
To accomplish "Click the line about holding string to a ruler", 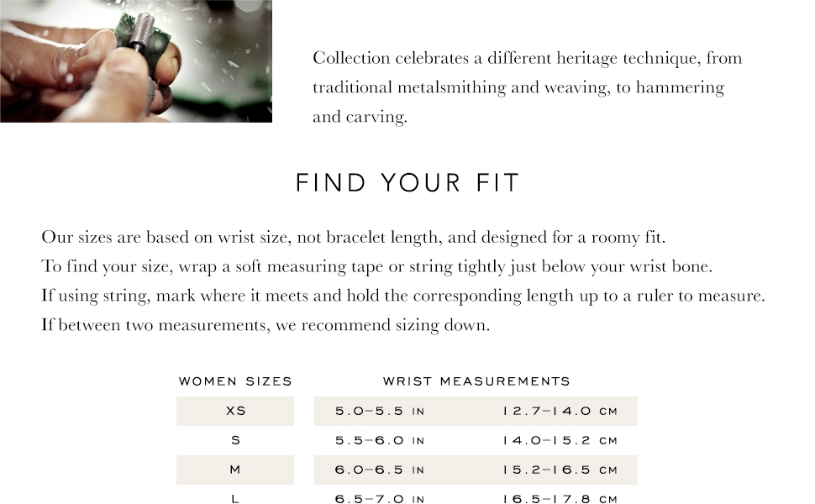I will click(x=403, y=296).
